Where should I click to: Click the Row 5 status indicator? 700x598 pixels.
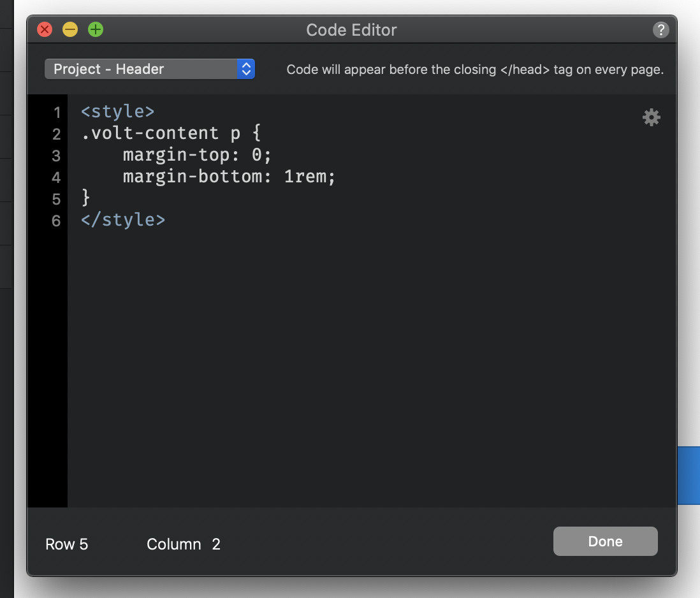[x=67, y=544]
